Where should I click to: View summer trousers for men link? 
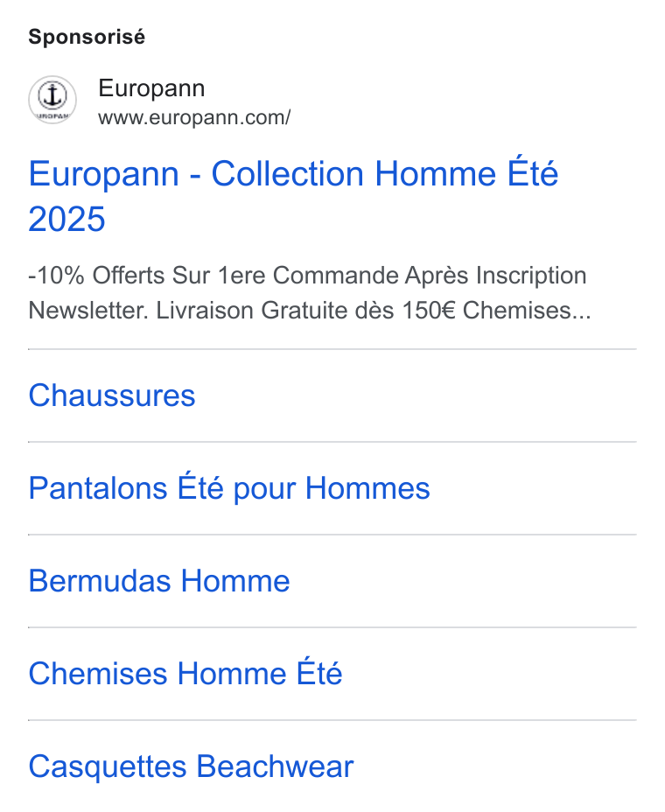pos(229,488)
